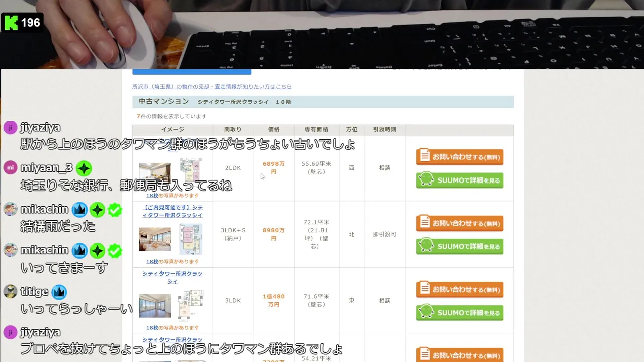Click the room photo thumbnail of the 3LDK+S listing
This screenshot has width=644, height=362.
tap(154, 239)
